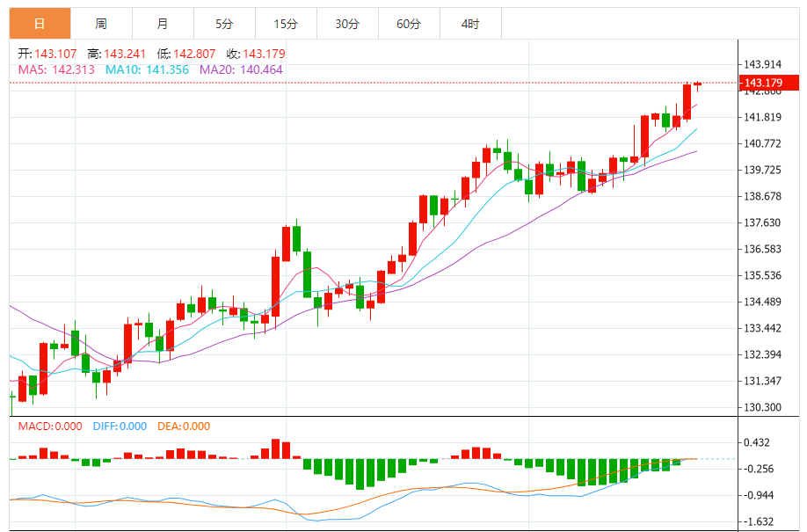The height and width of the screenshot is (532, 807).
Task: Click the 135.536 price axis label
Action: pyautogui.click(x=762, y=275)
